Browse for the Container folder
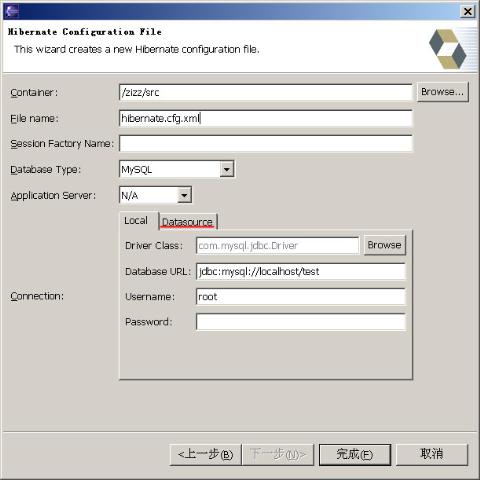The width and height of the screenshot is (480, 480). click(442, 92)
